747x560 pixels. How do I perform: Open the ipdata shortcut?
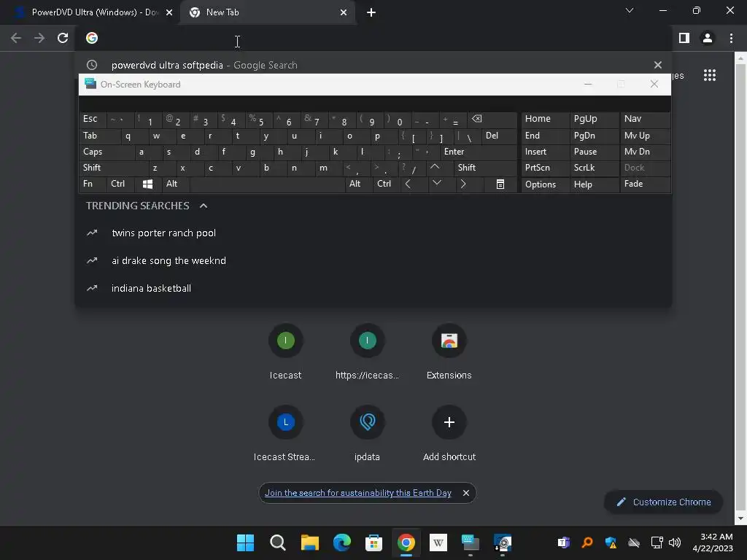click(368, 435)
